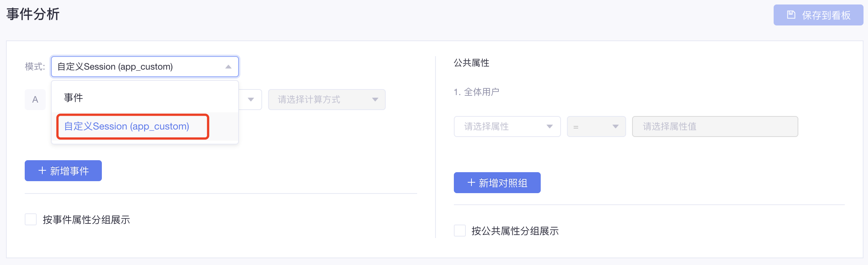868x265 pixels.
Task: Open the equals operator dropdown
Action: tap(597, 127)
